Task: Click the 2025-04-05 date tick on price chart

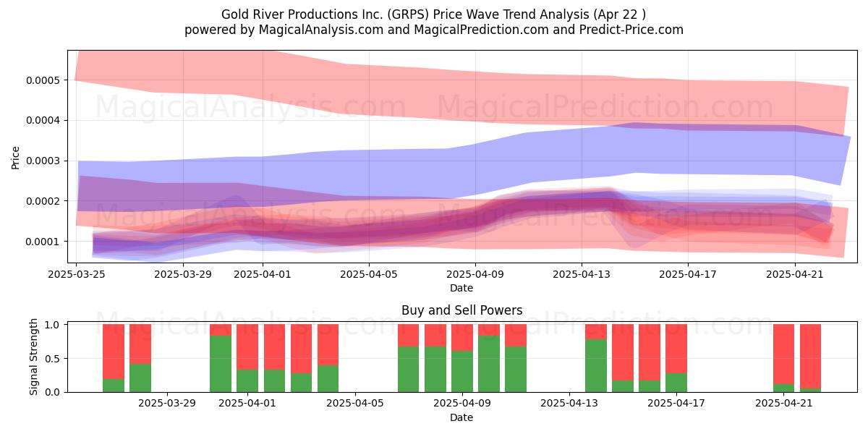Action: click(369, 274)
